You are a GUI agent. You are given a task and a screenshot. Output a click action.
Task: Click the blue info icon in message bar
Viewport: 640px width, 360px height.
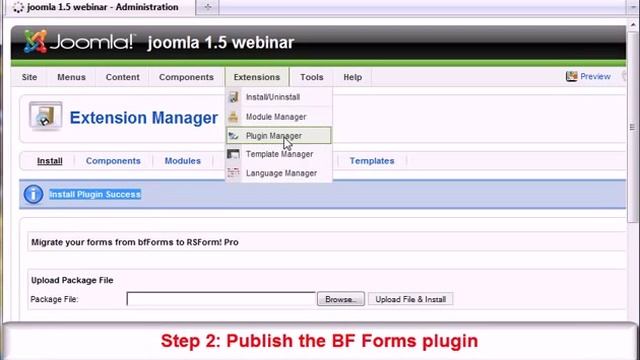[x=33, y=194]
